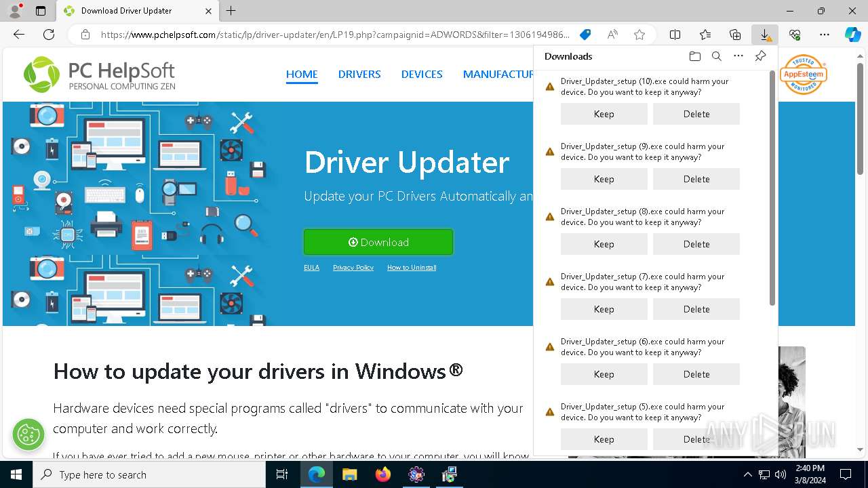Click the address bar URL
Screen dimensions: 868x488
coord(335,35)
